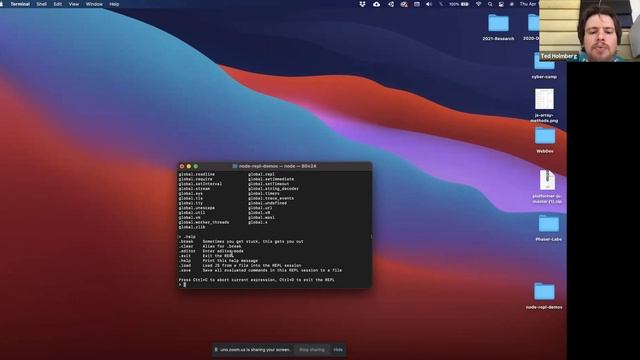Click the 'global.worker_threads' text in terminal
The width and height of the screenshot is (640, 360).
pos(204,222)
